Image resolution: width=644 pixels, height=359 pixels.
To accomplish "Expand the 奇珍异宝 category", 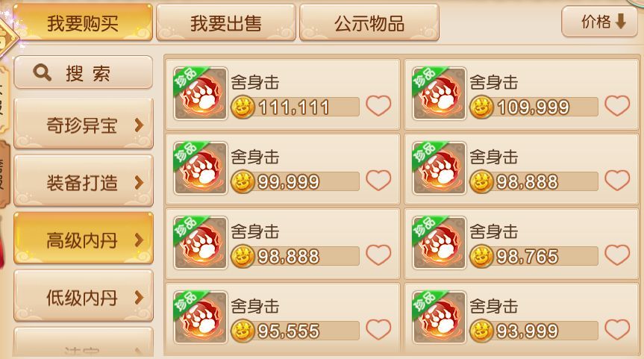I will coord(84,124).
